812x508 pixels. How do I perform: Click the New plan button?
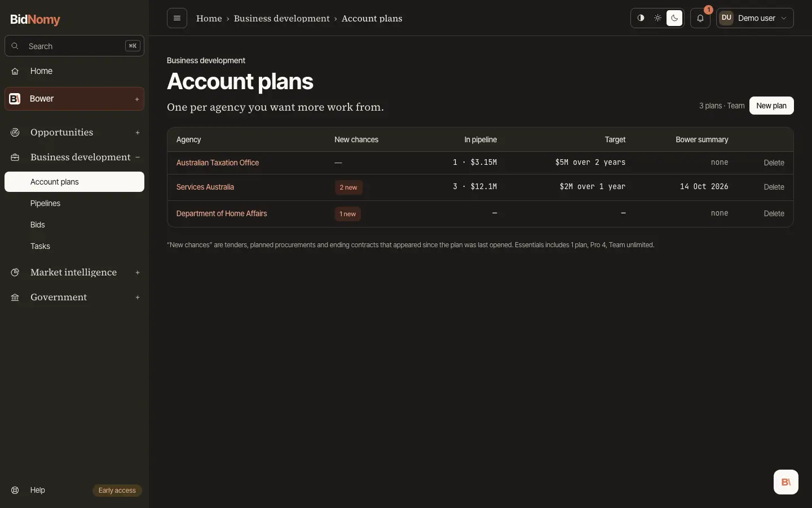coord(771,106)
